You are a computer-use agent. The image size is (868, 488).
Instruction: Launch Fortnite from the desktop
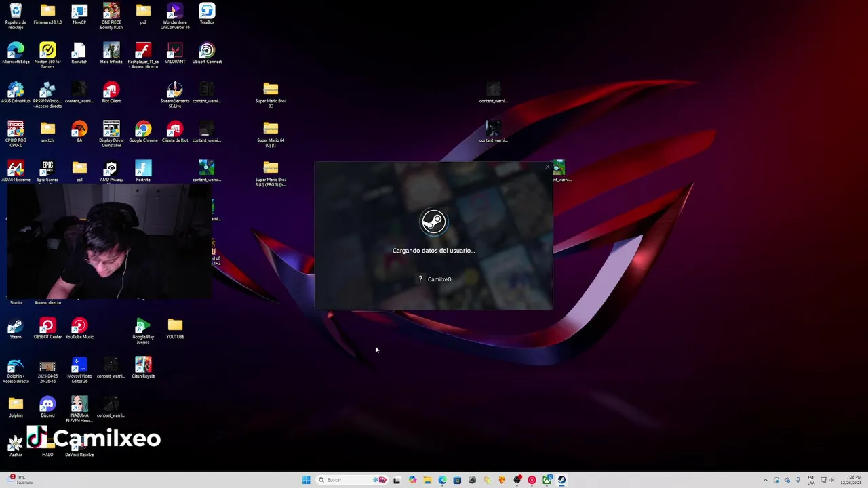pos(143,172)
